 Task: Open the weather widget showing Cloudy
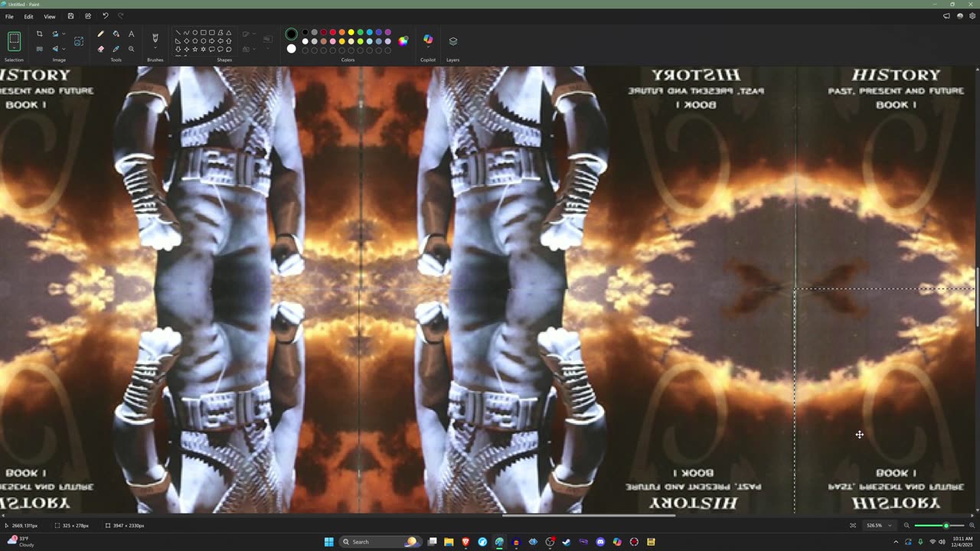point(21,542)
